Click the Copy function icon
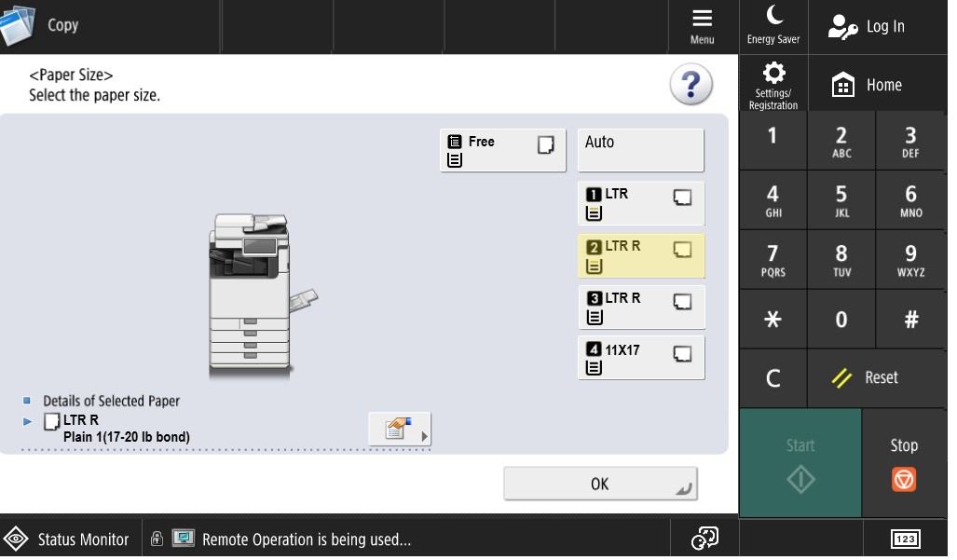957x560 pixels. click(x=17, y=25)
